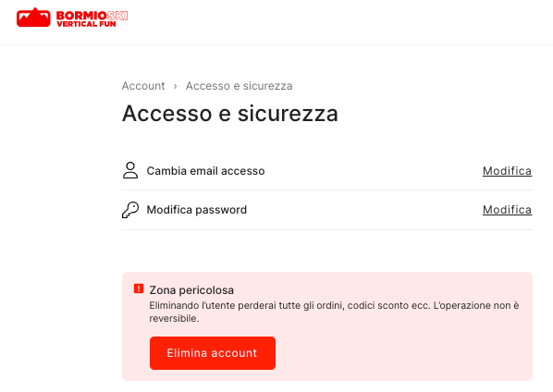Go back to Account in the breadcrumb

click(x=143, y=86)
